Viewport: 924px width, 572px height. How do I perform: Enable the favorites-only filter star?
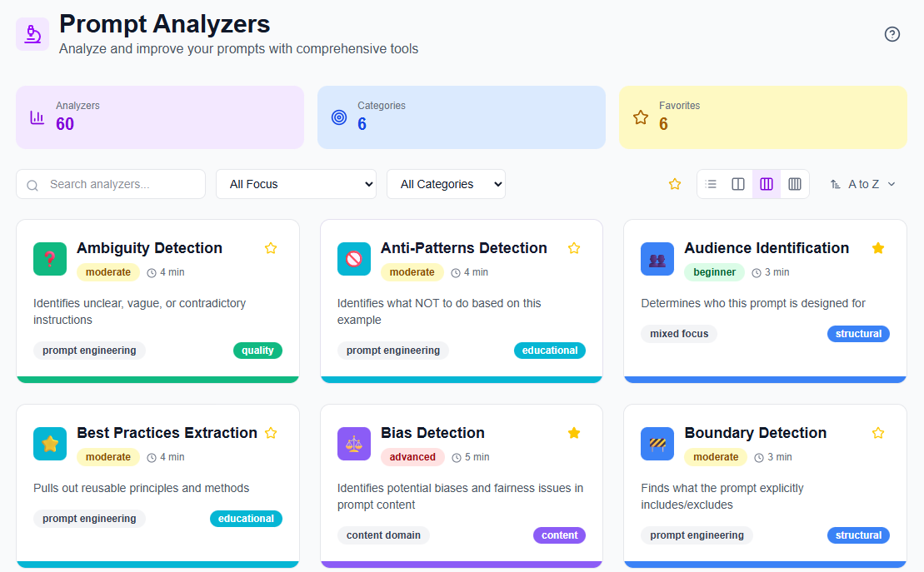coord(674,183)
